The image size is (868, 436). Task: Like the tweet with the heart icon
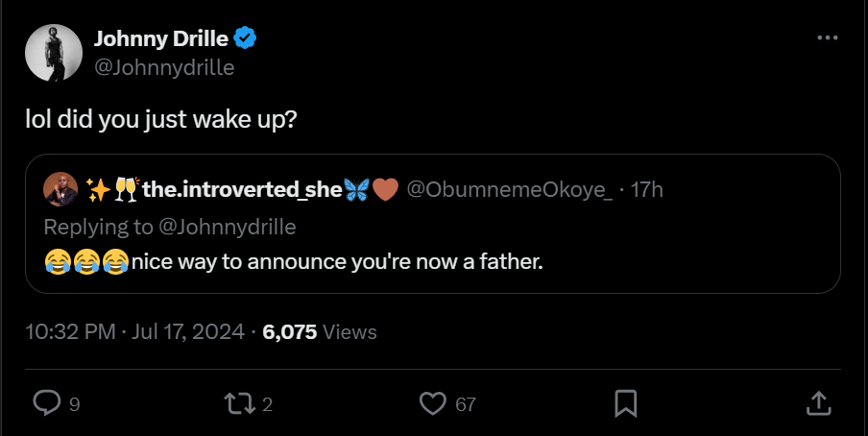pos(435,403)
